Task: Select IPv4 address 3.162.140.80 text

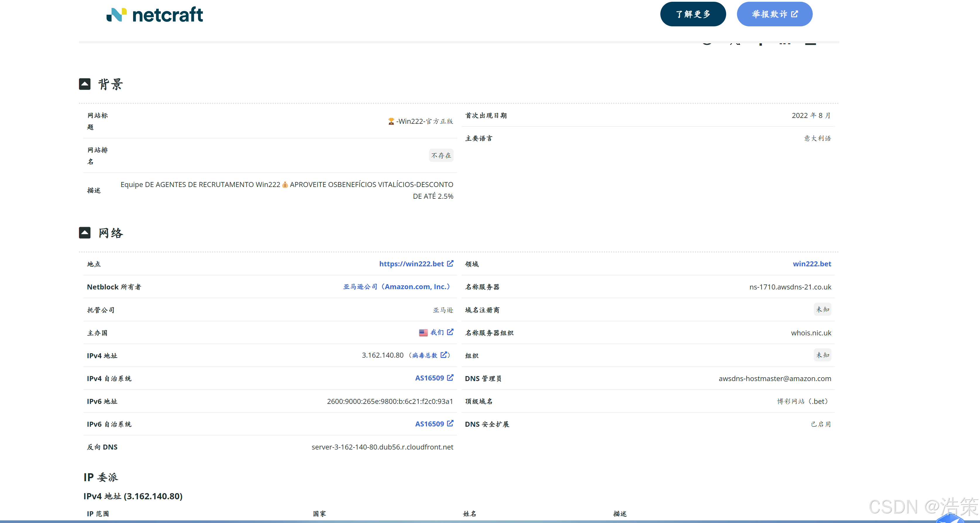Action: pyautogui.click(x=382, y=355)
